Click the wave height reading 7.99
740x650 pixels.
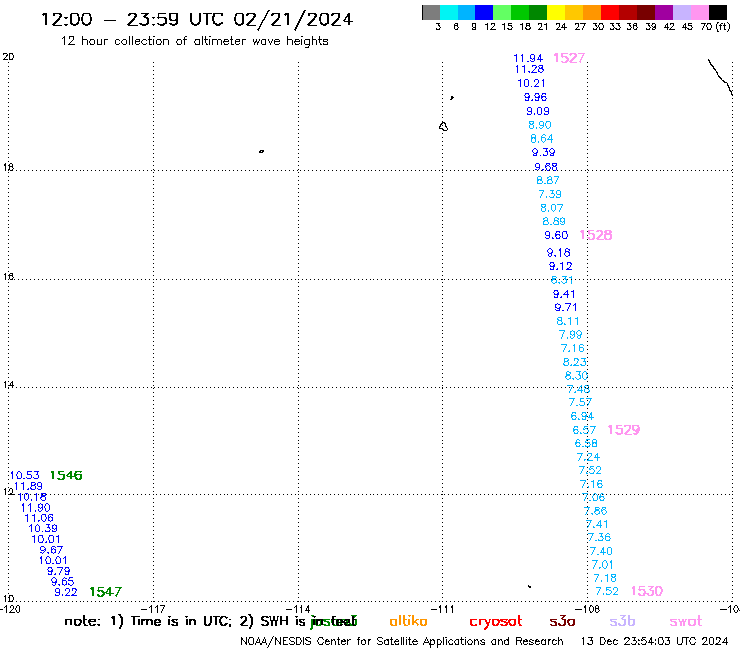(571, 335)
